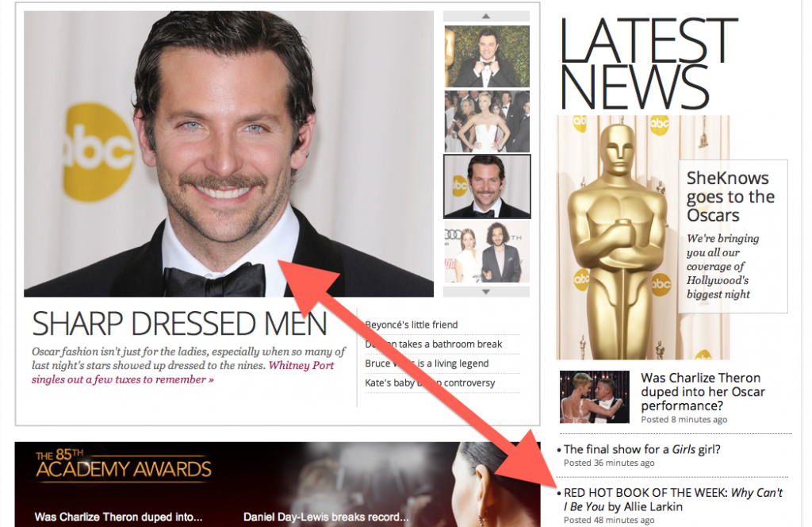Open 'Beyoncé's little friend' story

[x=411, y=325]
